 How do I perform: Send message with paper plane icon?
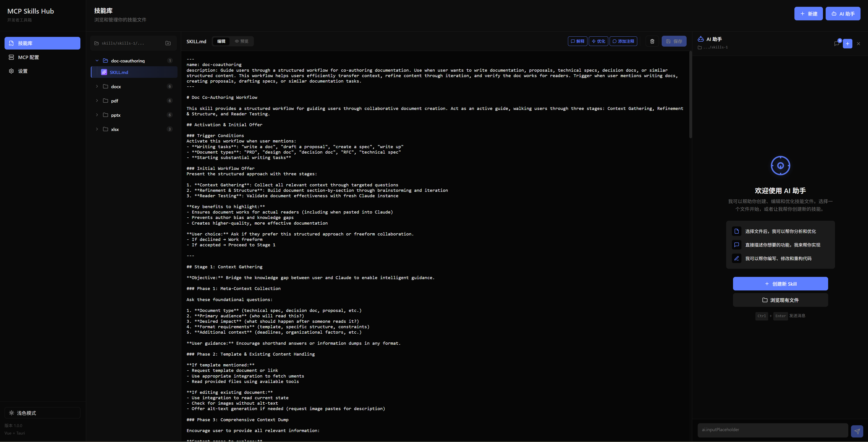coord(857,431)
